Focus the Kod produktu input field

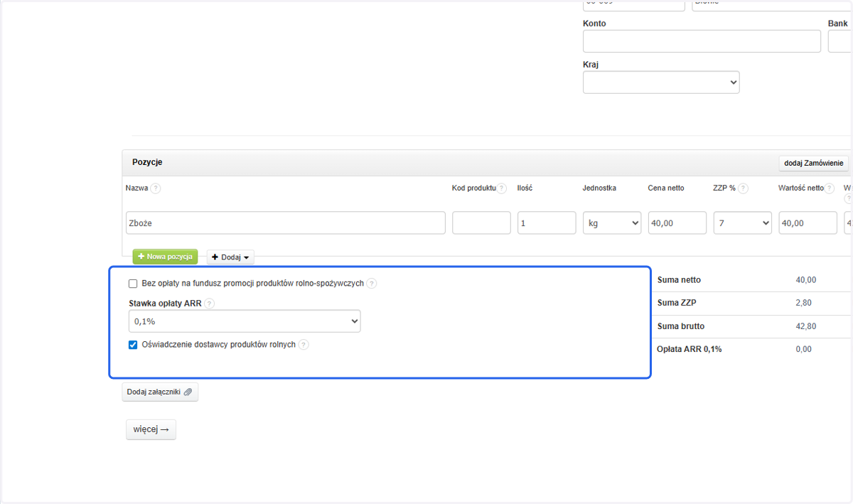481,222
